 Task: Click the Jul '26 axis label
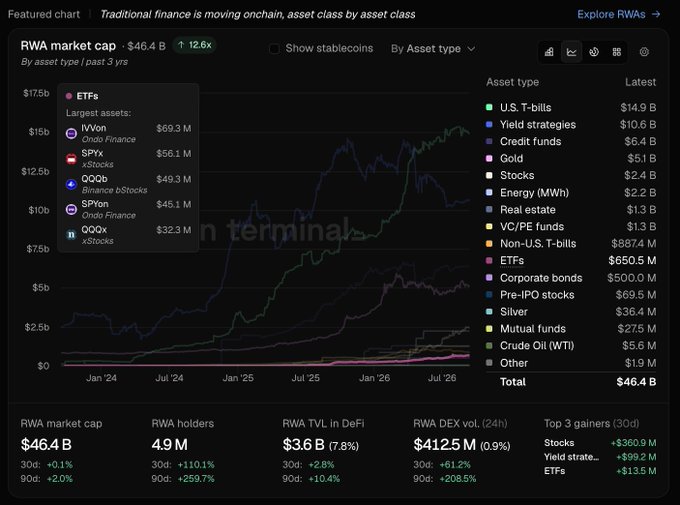(441, 378)
